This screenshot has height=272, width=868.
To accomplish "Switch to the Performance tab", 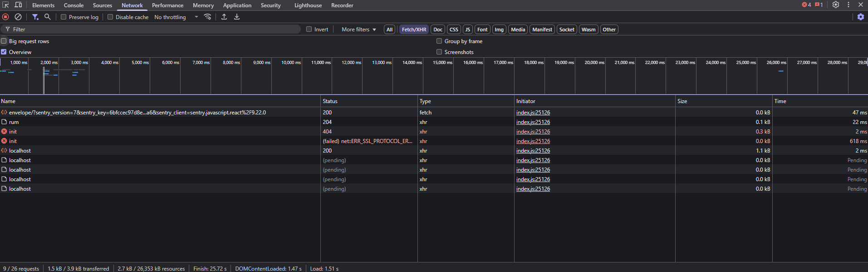I will (x=167, y=5).
